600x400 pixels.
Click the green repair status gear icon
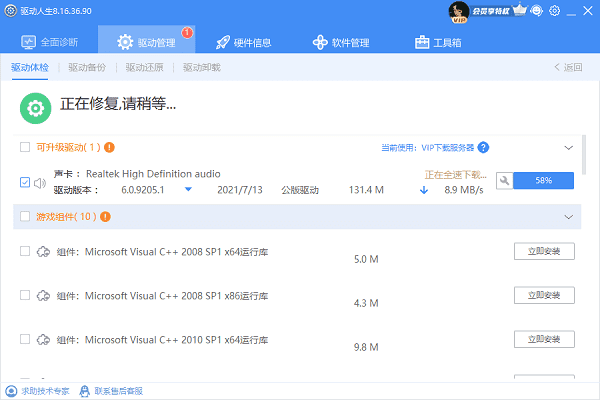pos(36,108)
